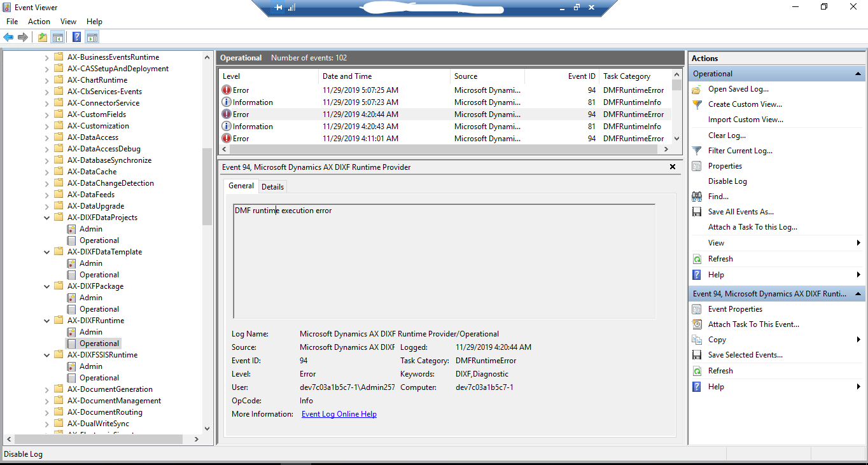Select Admin under AX-DIXFDataProjects
The image size is (868, 465).
91,229
